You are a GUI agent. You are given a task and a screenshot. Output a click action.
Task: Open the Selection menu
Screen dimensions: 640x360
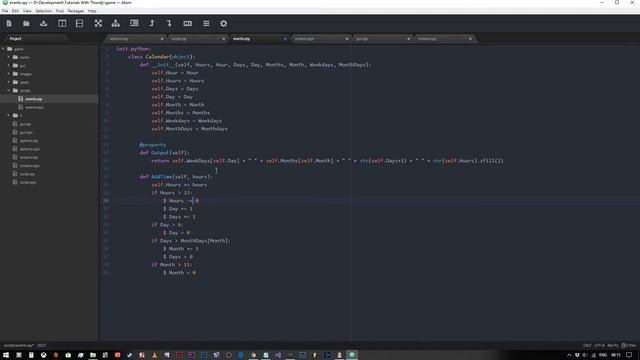(x=43, y=11)
